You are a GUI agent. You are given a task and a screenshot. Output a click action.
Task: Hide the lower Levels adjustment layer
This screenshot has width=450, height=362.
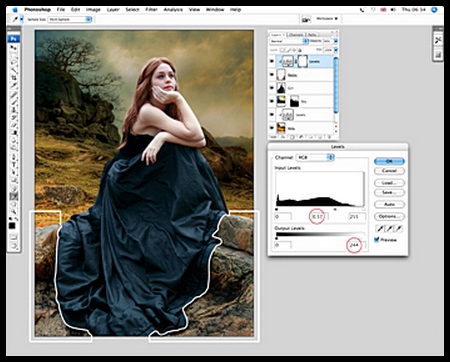pos(271,115)
